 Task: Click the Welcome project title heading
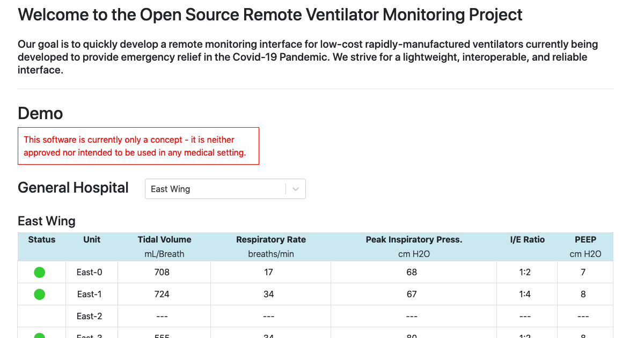click(270, 14)
